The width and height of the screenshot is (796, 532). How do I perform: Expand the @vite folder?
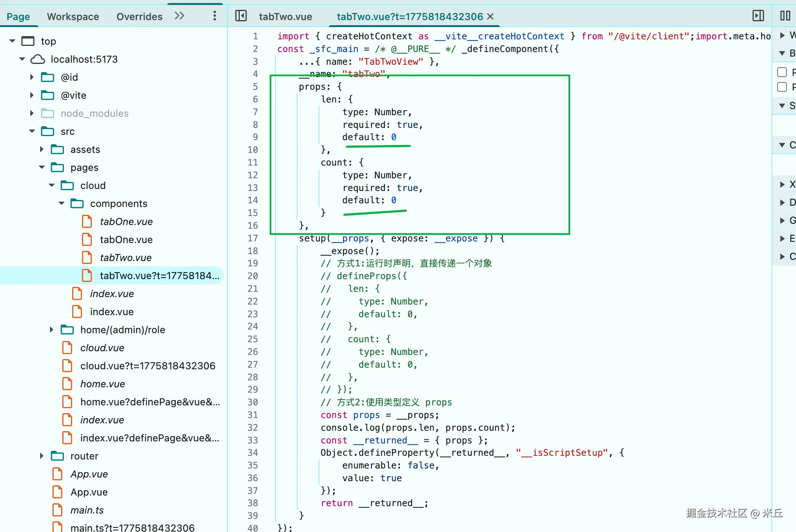[32, 95]
